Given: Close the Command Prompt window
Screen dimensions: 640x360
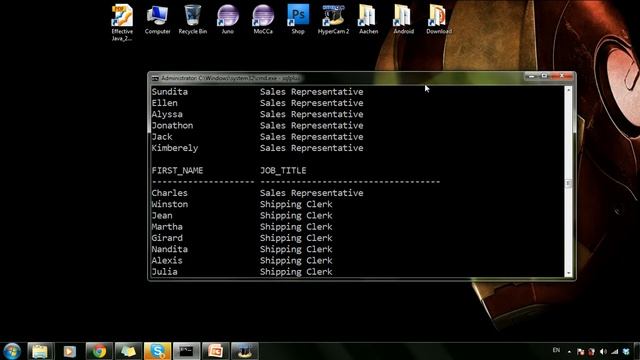Looking at the screenshot, I should [562, 76].
